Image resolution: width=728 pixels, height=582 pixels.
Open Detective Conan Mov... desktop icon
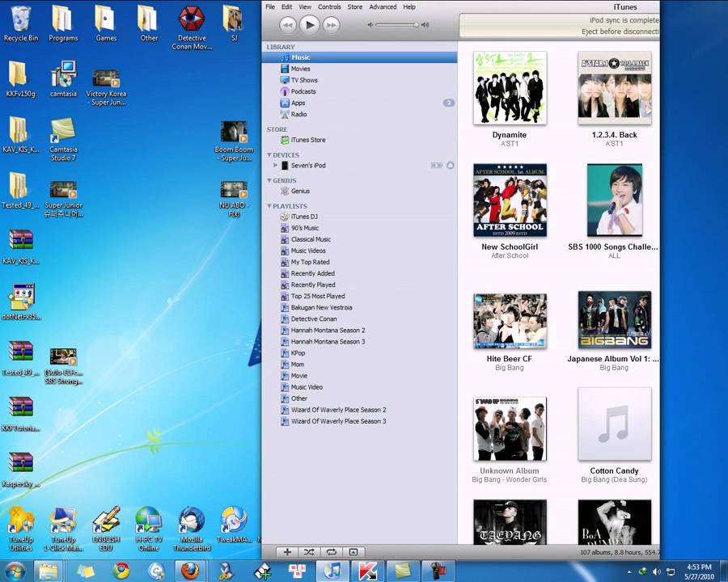point(192,28)
